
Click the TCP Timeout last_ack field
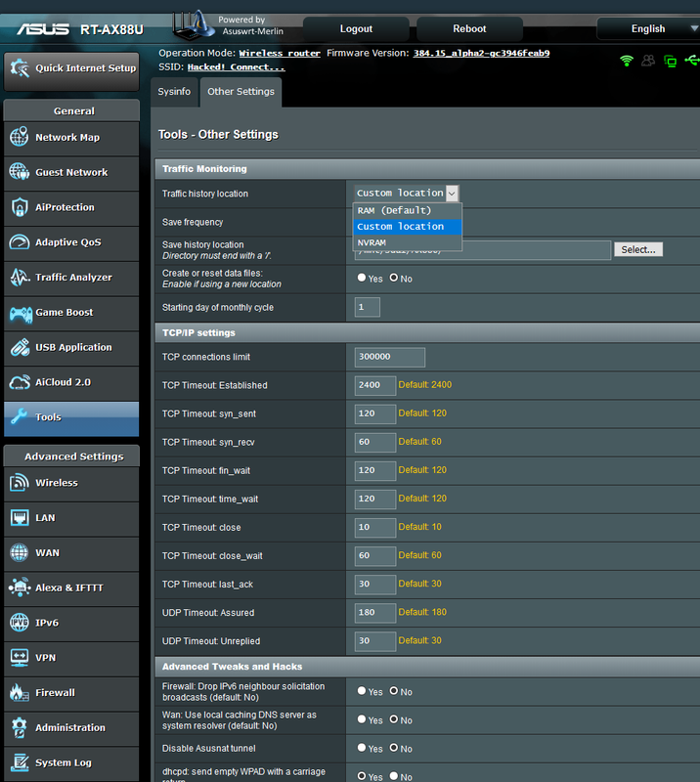point(375,585)
